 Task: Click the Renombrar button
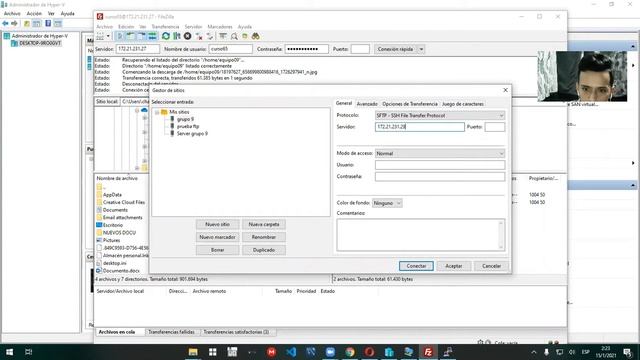(x=264, y=237)
